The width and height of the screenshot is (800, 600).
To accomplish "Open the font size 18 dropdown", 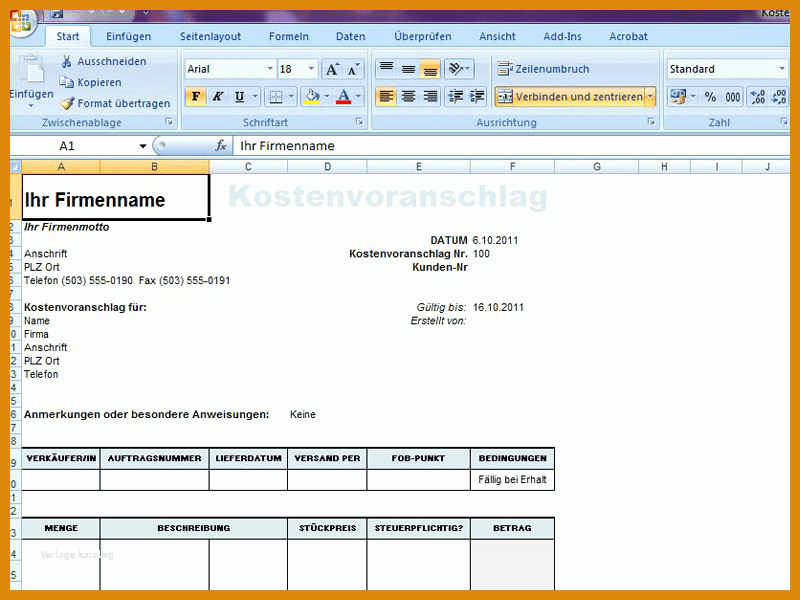I will pyautogui.click(x=311, y=69).
